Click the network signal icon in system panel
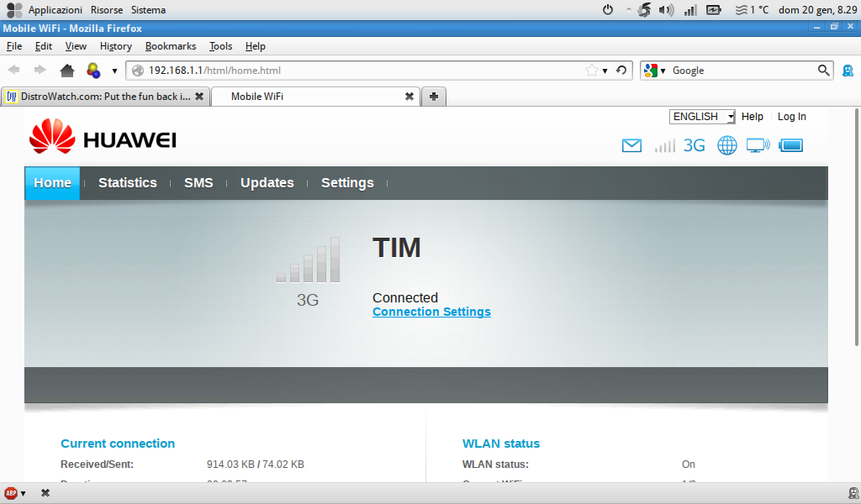Screen dimensions: 861x504 690,10
